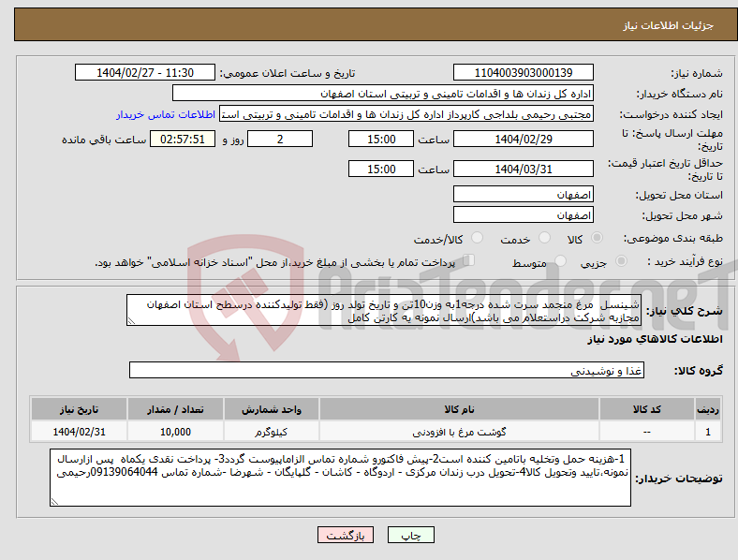Select the کالا/خدمت radio button

click(478, 238)
